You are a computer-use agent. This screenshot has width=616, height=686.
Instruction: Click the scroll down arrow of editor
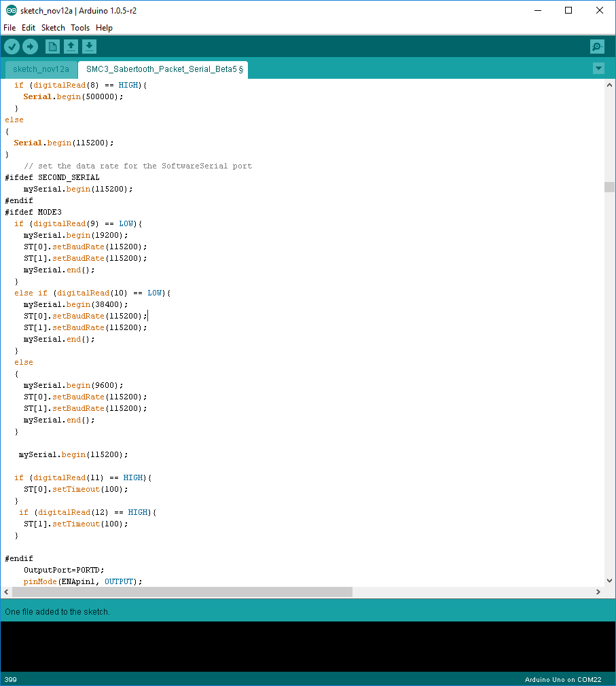[609, 581]
